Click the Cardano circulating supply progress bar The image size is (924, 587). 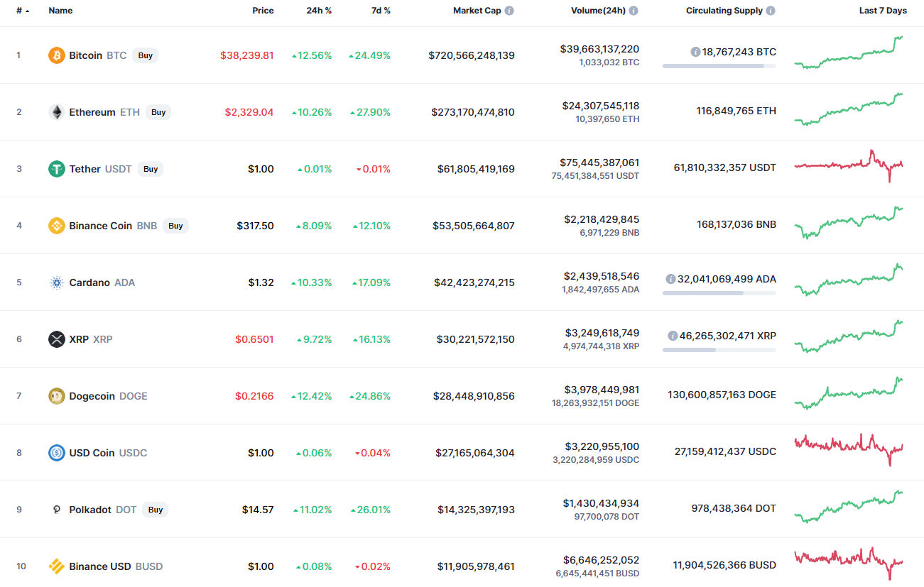click(719, 293)
